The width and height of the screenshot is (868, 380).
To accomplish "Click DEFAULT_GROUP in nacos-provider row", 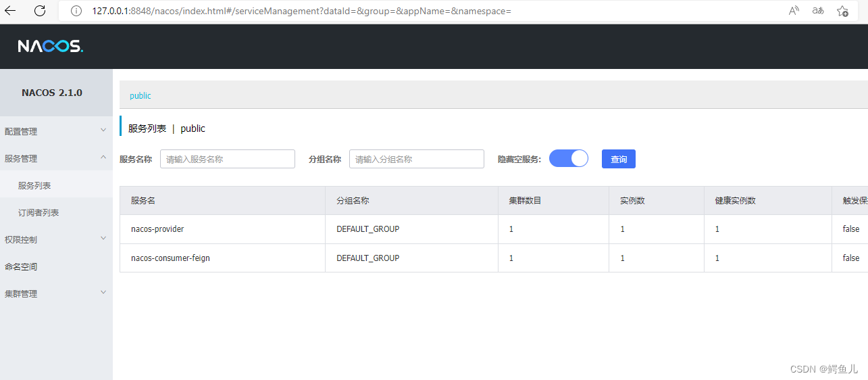I will pos(368,229).
